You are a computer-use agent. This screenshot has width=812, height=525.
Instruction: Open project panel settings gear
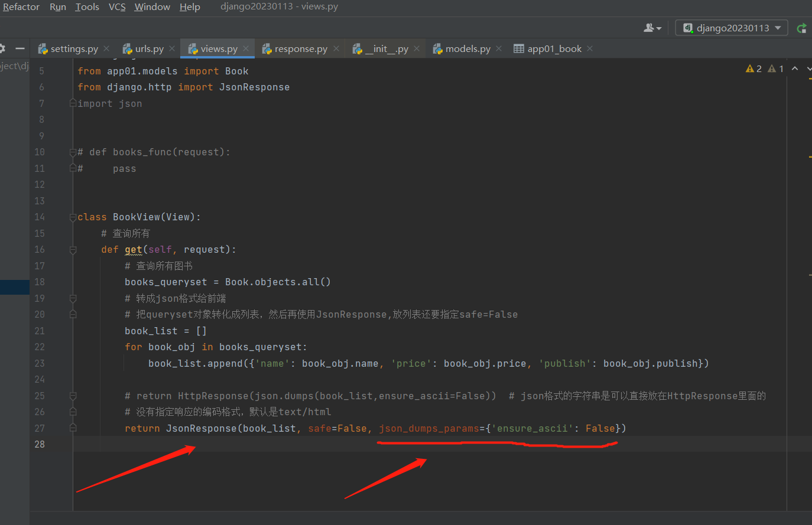(x=2, y=48)
